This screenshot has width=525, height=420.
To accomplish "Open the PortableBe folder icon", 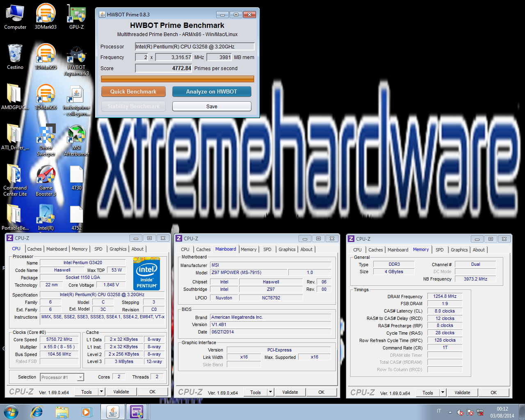I will [x=15, y=217].
